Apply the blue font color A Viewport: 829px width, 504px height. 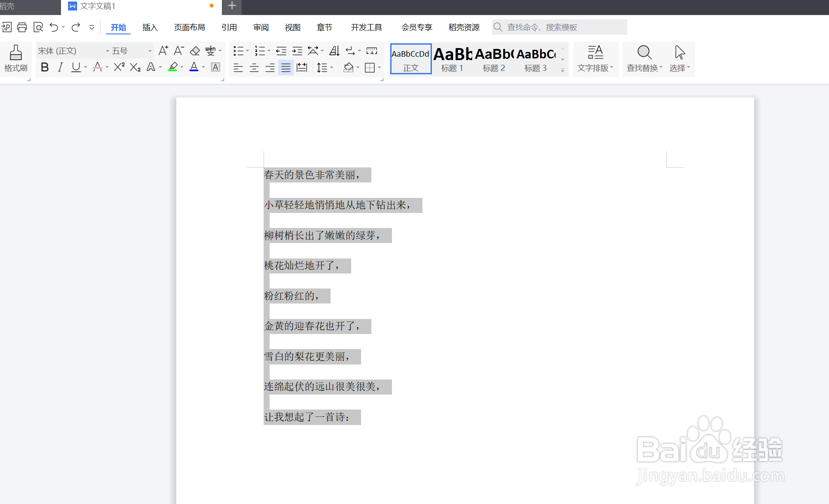click(x=194, y=67)
